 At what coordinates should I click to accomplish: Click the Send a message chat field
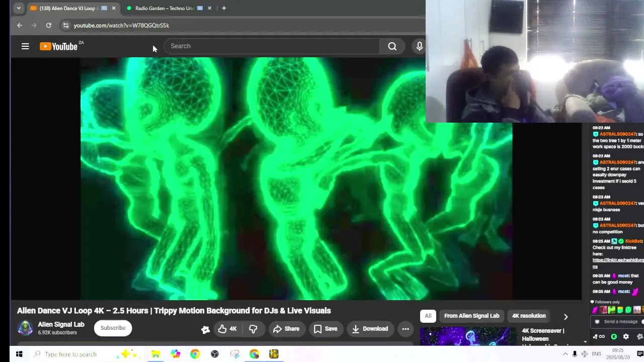(620, 322)
